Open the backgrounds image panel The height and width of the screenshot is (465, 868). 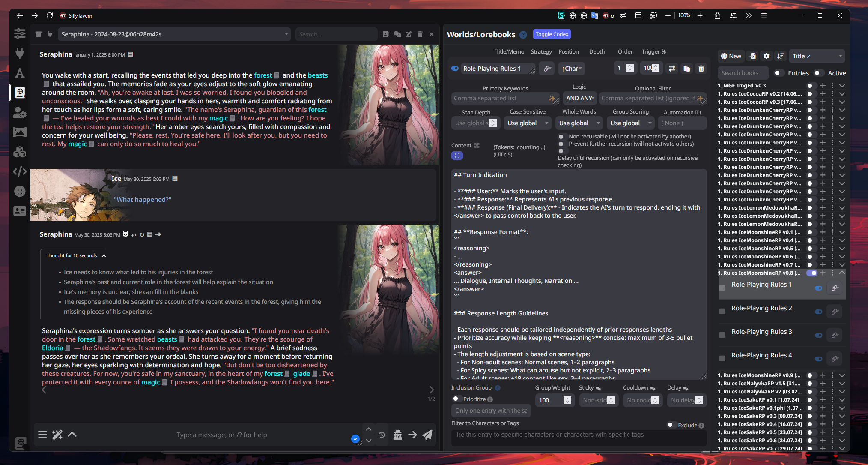tap(20, 132)
